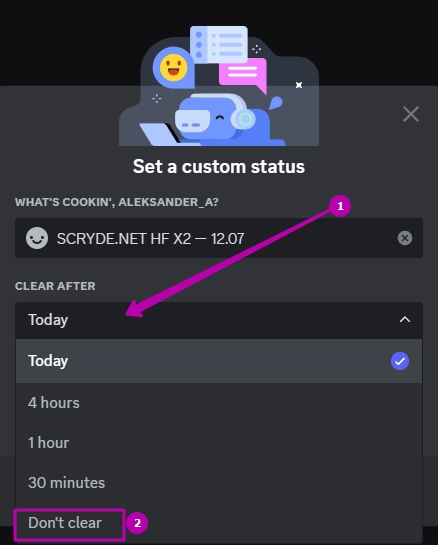Close the custom status dialog
Viewport: 438px width, 545px height.
click(x=411, y=114)
